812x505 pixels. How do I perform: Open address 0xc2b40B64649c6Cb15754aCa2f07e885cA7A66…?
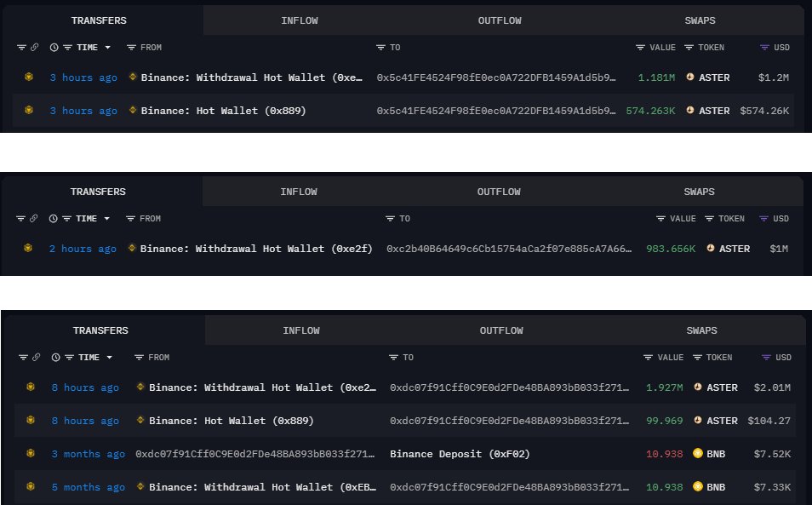tap(509, 249)
